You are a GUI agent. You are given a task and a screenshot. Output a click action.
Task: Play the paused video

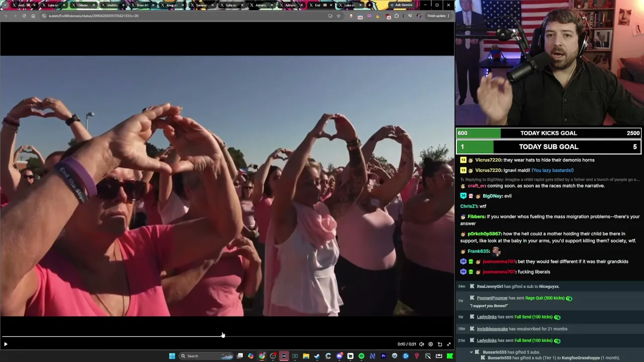(x=6, y=344)
